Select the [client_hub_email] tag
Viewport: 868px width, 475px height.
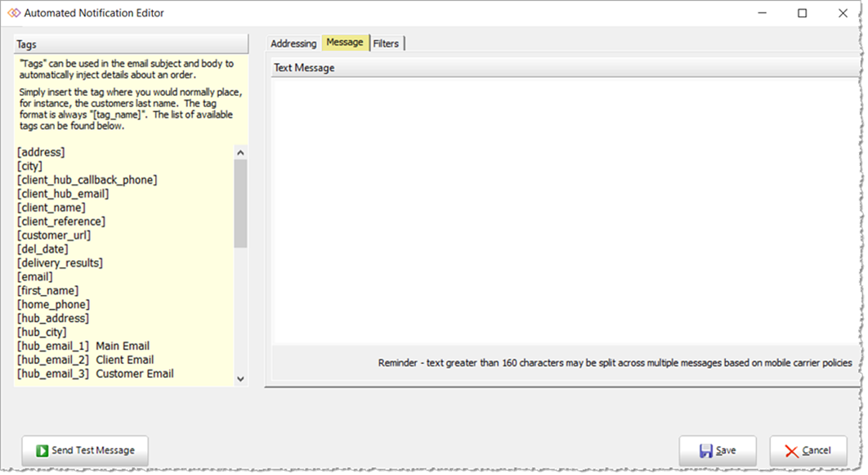(x=63, y=193)
